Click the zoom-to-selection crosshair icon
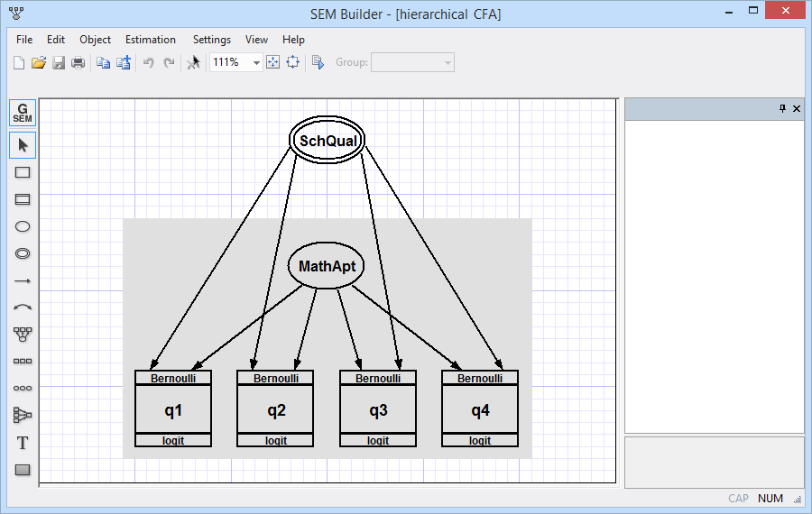Screen dimensions: 812x514 click(292, 62)
